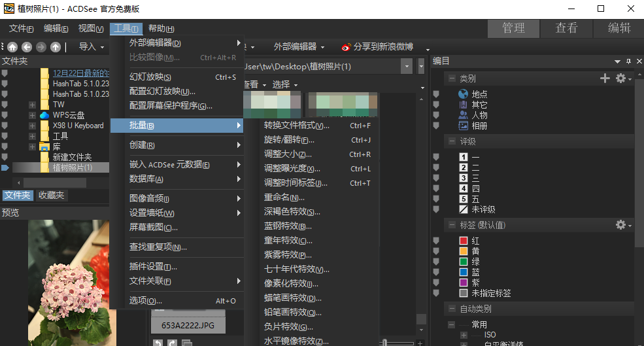The image size is (644, 346).
Task: Collapse the 自动类别 section
Action: (452, 309)
